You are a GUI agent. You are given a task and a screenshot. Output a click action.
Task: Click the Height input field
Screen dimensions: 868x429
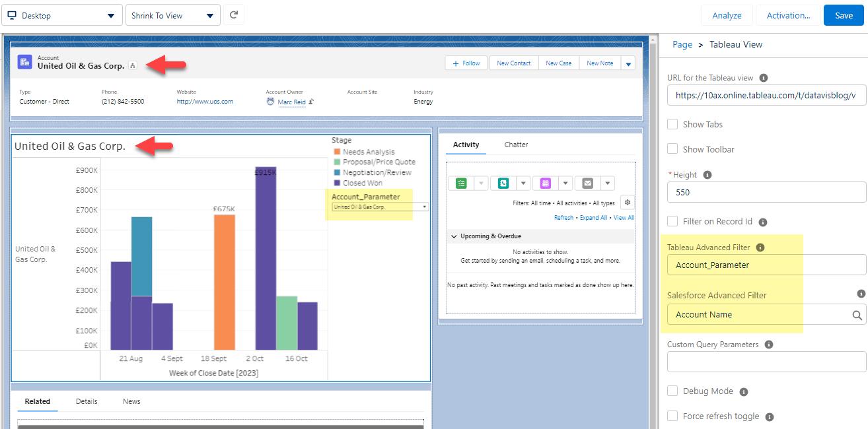click(x=766, y=192)
